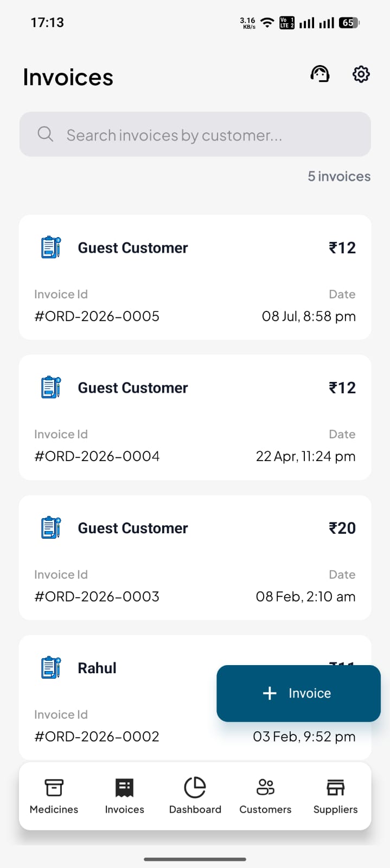Screen dimensions: 390x868
Task: Switch to the Dashboard tab
Action: [x=195, y=796]
